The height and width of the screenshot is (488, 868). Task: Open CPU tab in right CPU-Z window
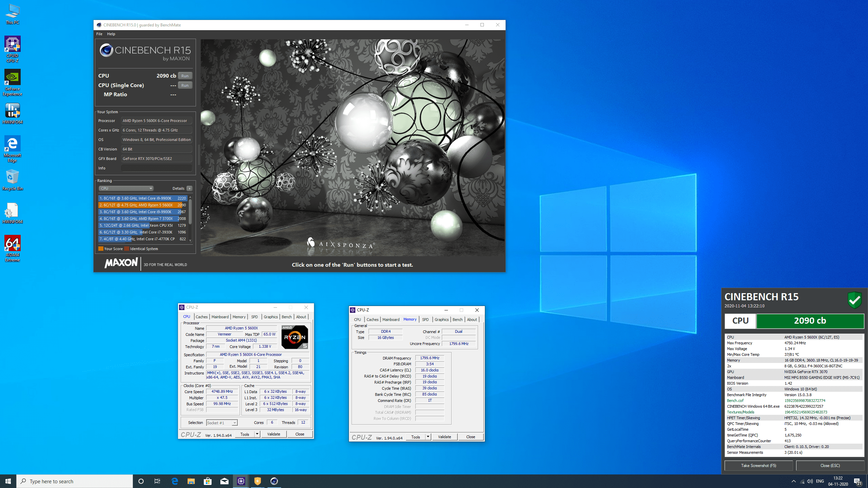point(358,320)
